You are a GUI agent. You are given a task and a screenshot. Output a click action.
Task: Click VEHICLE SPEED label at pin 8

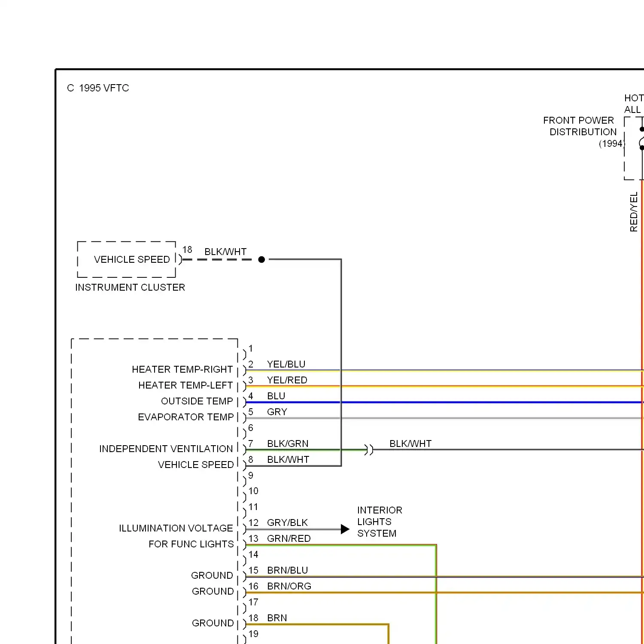click(x=196, y=465)
